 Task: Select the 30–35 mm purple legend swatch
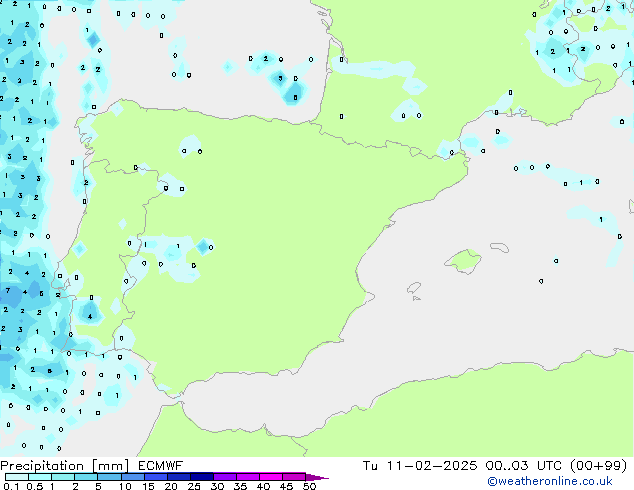tap(224, 477)
